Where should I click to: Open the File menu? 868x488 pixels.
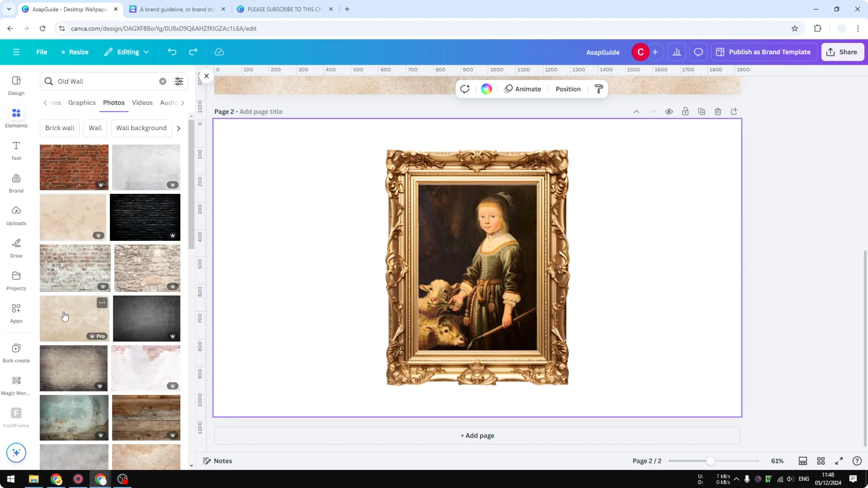42,52
